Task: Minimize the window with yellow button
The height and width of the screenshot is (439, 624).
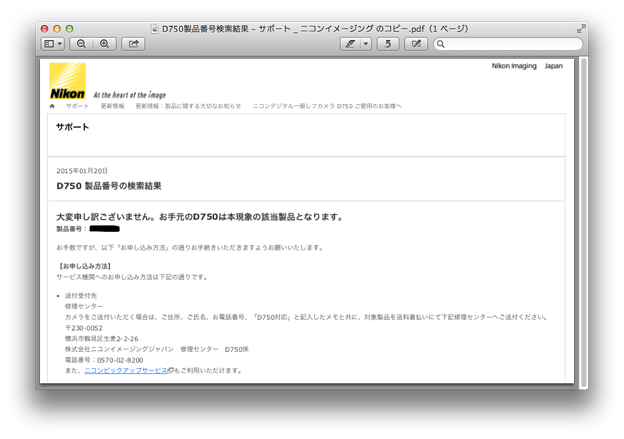Action: 57,29
